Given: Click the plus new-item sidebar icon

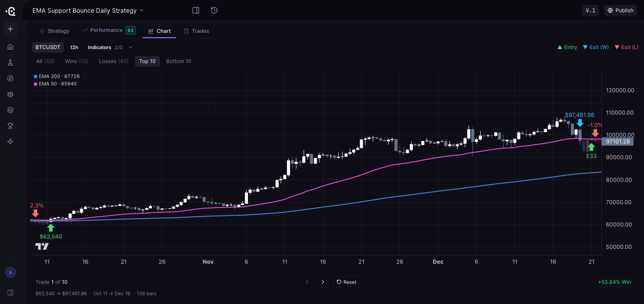Looking at the screenshot, I should coord(11,29).
